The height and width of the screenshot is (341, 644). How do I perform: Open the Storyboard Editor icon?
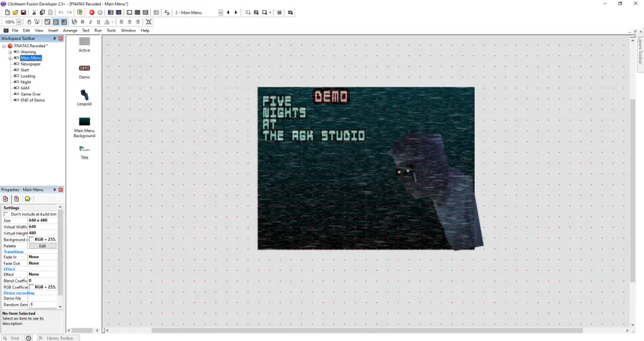pyautogui.click(x=110, y=12)
